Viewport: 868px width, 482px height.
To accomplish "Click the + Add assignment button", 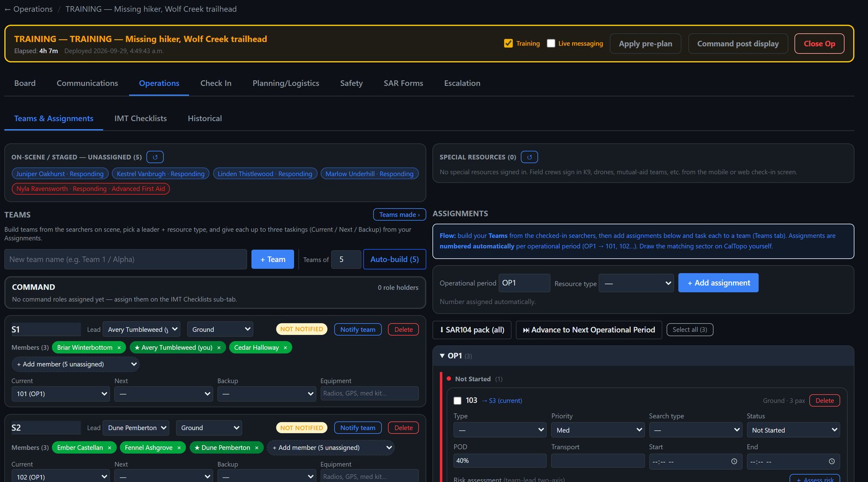I will [x=718, y=283].
